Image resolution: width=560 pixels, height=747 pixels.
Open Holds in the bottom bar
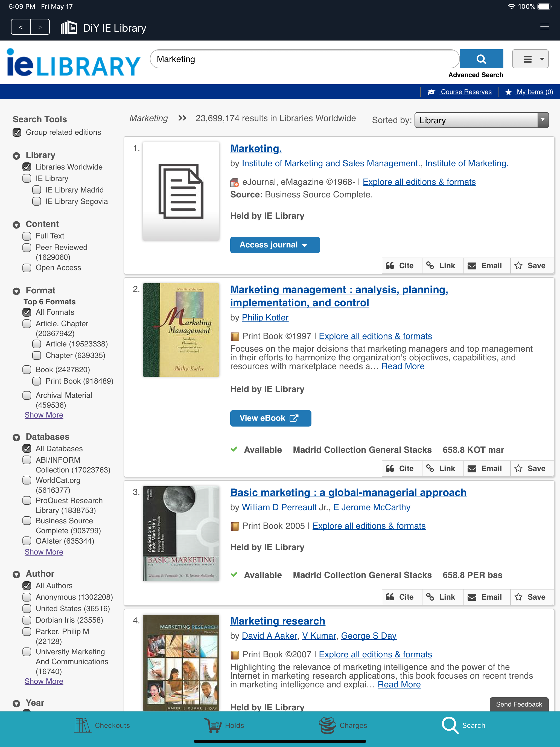click(224, 725)
